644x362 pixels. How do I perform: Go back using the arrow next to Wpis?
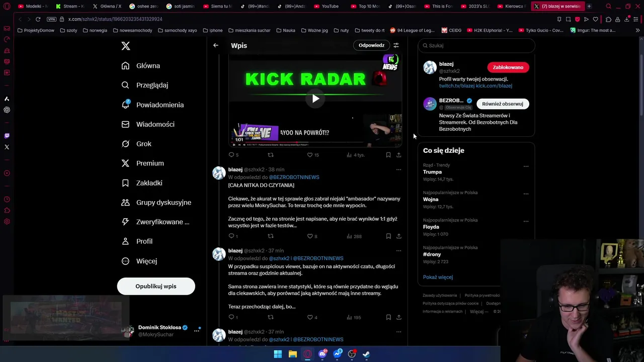point(215,45)
